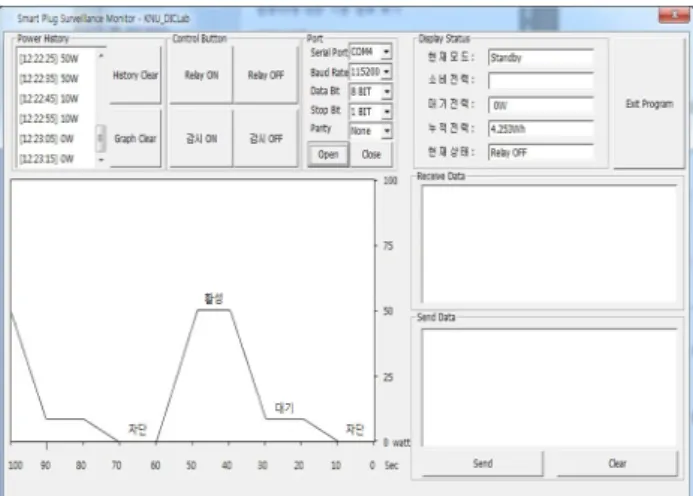Click the Power History scrollbar thumb
Image resolution: width=693 pixels, height=496 pixels.
[x=101, y=137]
